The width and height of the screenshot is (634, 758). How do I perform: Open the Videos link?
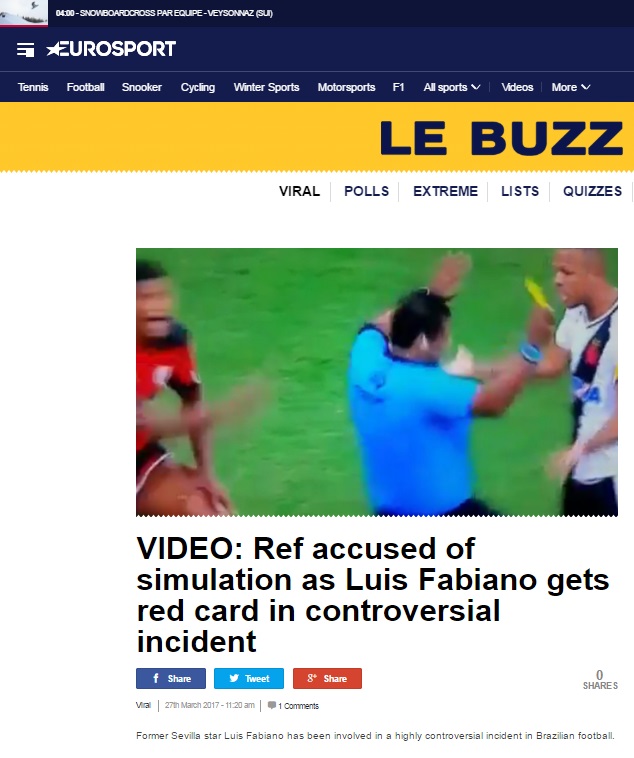(x=517, y=87)
